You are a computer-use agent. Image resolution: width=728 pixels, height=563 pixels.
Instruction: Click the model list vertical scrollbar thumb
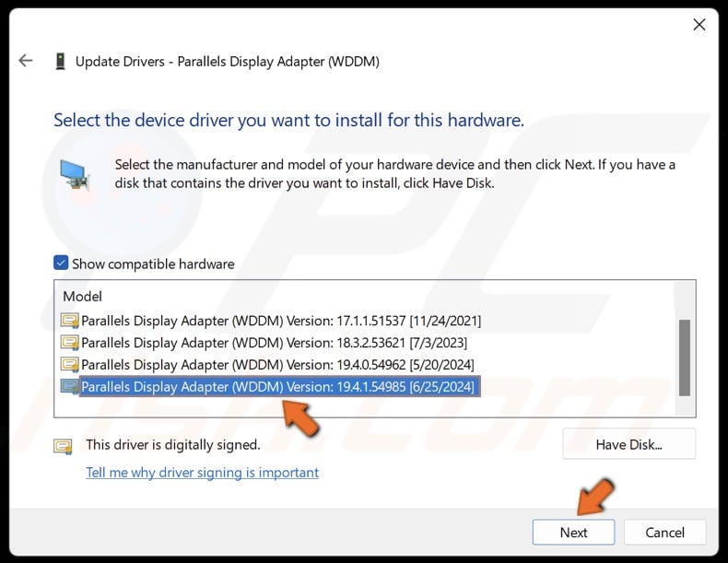tap(685, 358)
